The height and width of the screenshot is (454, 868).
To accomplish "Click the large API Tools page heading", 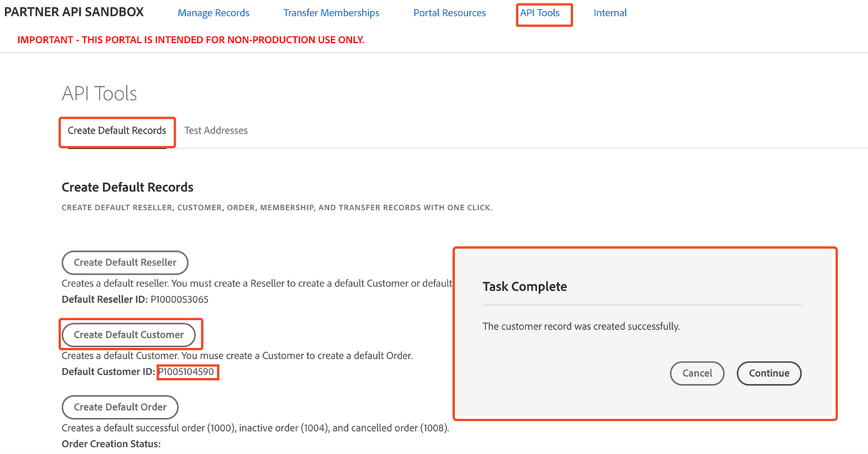I will point(99,94).
